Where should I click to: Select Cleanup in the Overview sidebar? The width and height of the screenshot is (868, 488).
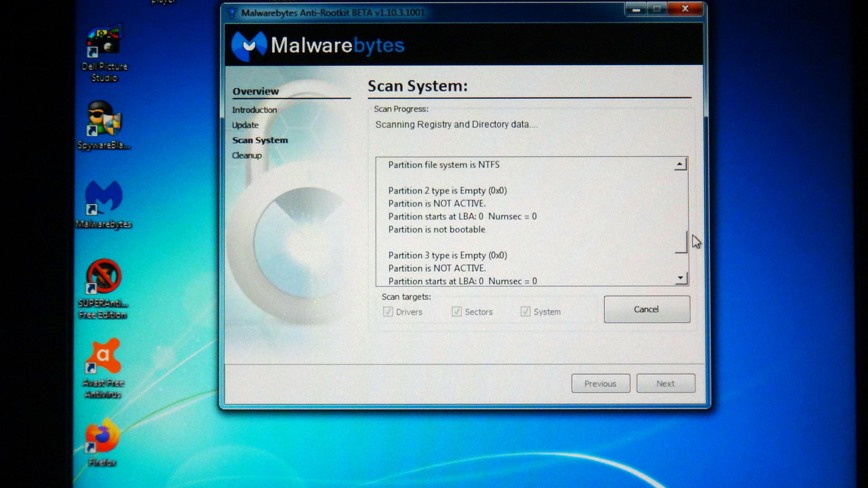click(247, 155)
